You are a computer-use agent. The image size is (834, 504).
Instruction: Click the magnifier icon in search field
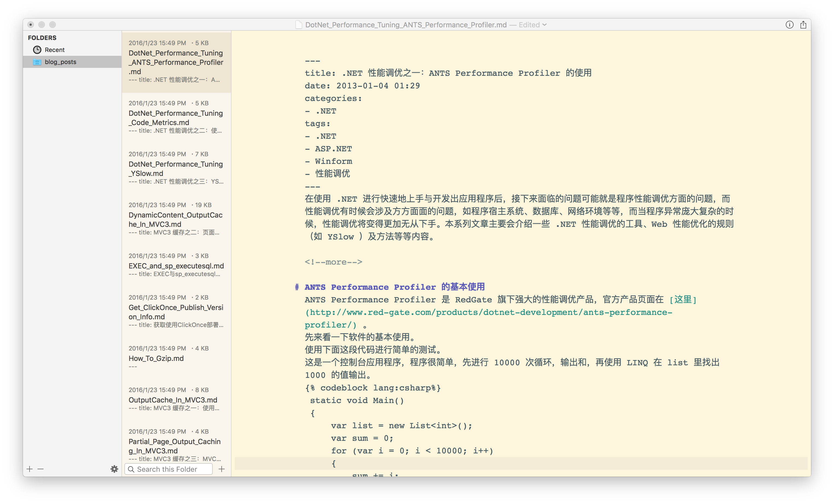pyautogui.click(x=131, y=469)
